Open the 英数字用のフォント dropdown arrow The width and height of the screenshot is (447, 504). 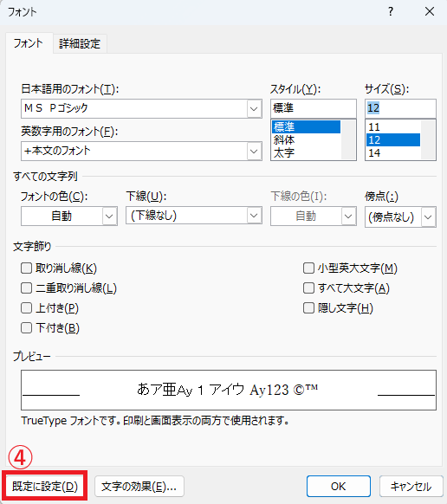click(254, 151)
